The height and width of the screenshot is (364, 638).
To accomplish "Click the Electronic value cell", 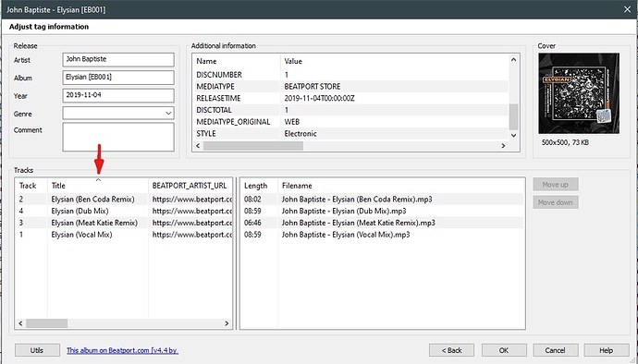I will pyautogui.click(x=301, y=134).
